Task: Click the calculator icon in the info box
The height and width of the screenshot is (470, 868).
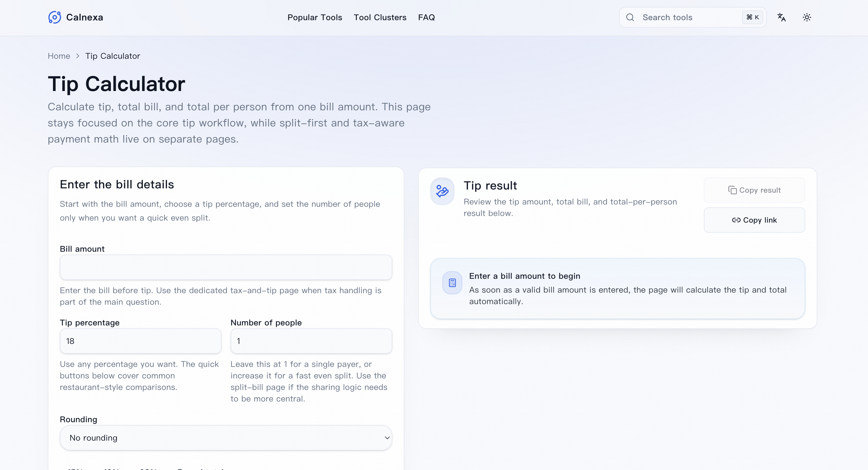Action: 452,283
